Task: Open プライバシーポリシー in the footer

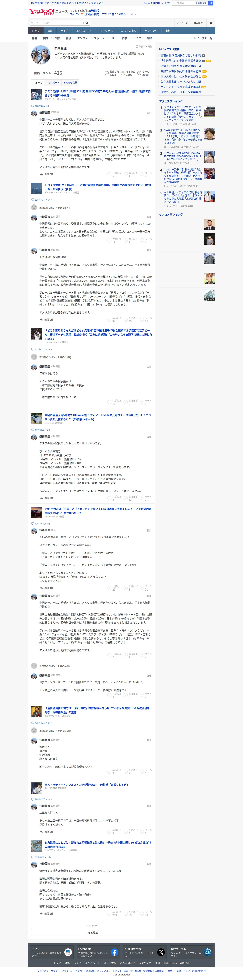Action: tap(48, 971)
